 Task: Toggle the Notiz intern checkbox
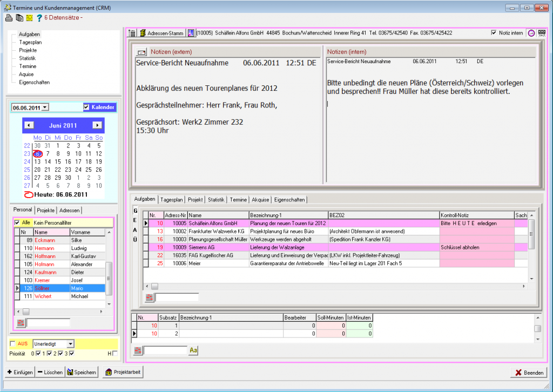(x=494, y=33)
